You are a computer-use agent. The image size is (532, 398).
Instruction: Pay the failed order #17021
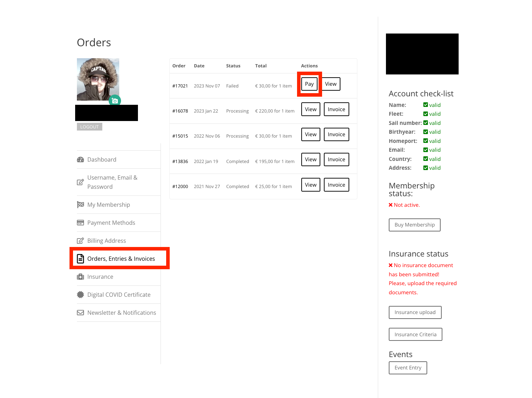pos(309,84)
